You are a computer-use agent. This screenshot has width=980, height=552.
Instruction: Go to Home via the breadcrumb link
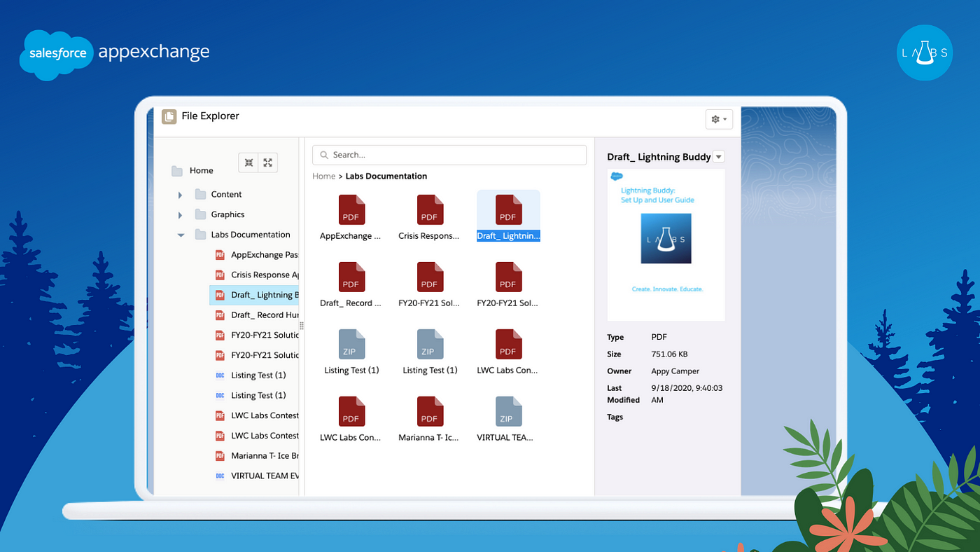(323, 176)
